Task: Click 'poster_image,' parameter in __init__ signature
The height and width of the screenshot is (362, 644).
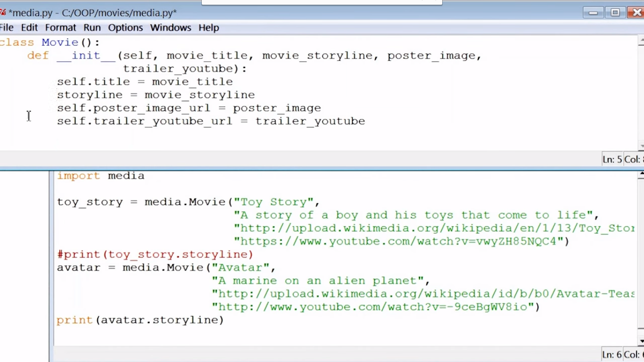Action: [x=434, y=56]
